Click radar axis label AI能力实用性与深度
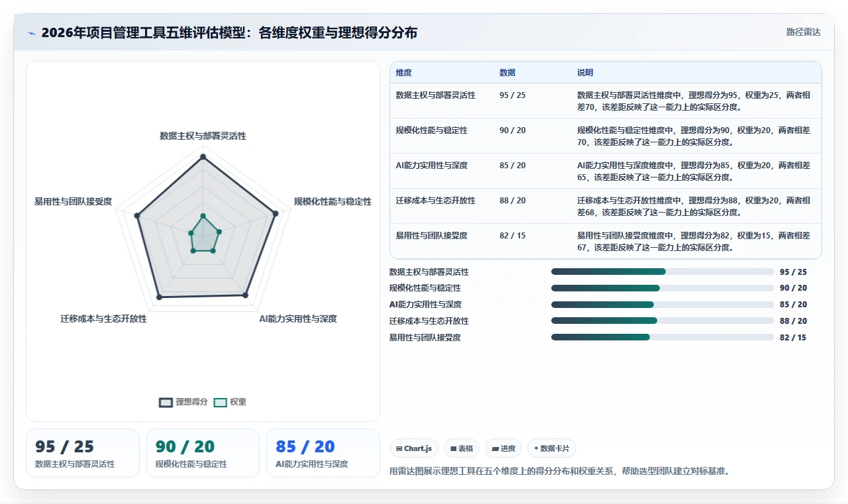Image resolution: width=848 pixels, height=504 pixels. pos(298,319)
